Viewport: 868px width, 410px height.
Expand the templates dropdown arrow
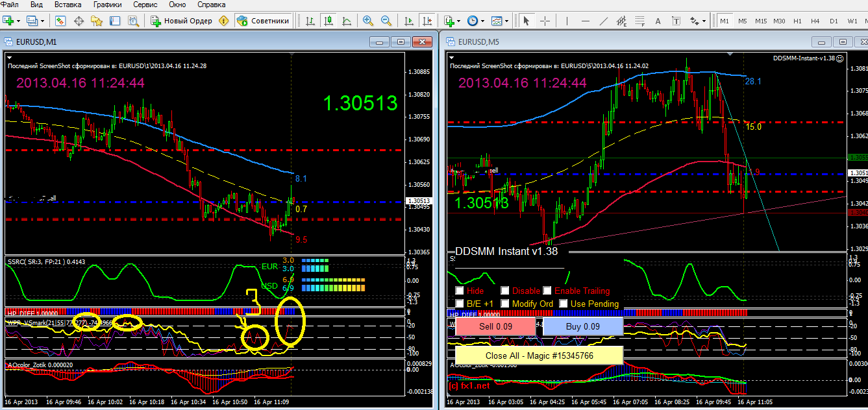tap(507, 21)
